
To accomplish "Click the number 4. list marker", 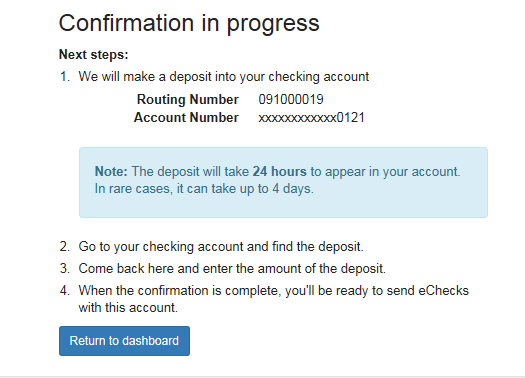I will (x=65, y=291).
